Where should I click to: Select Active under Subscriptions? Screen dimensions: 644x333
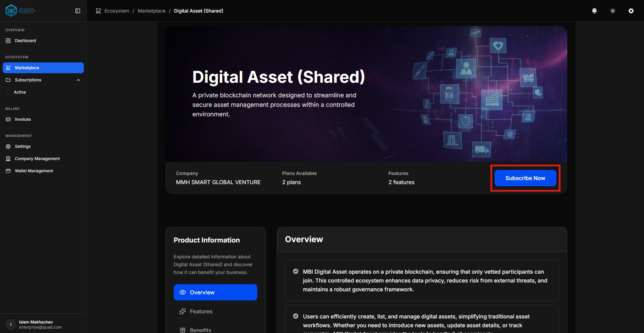coord(20,92)
